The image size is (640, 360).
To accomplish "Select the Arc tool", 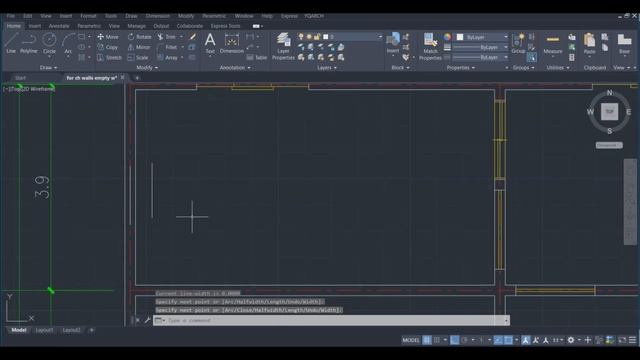I will point(68,43).
